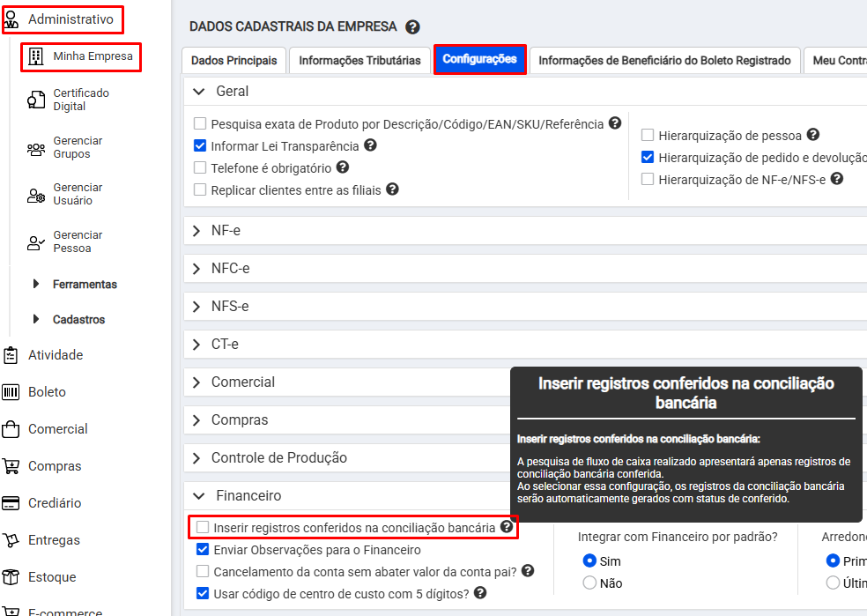Click the Certificado Digital sidebar icon

[36, 100]
